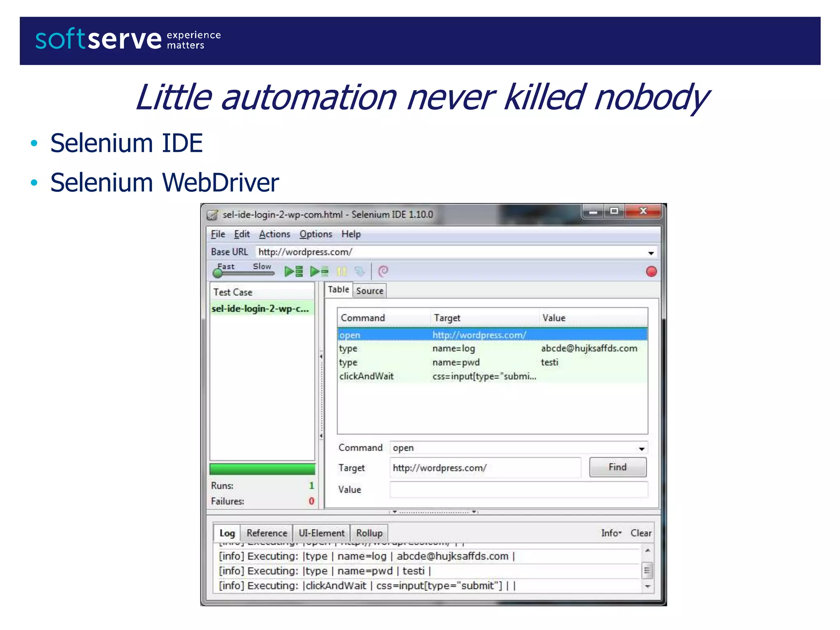Switch to the Source tab
Screen dimensions: 840x630
point(370,291)
